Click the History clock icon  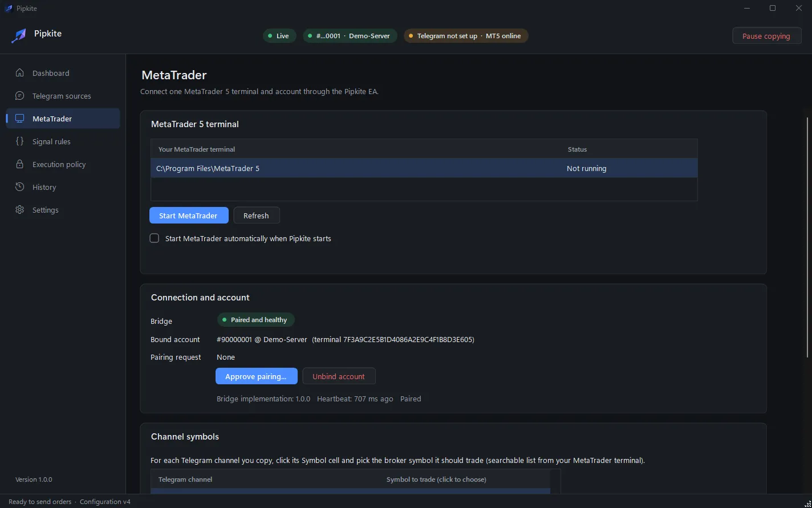(20, 187)
